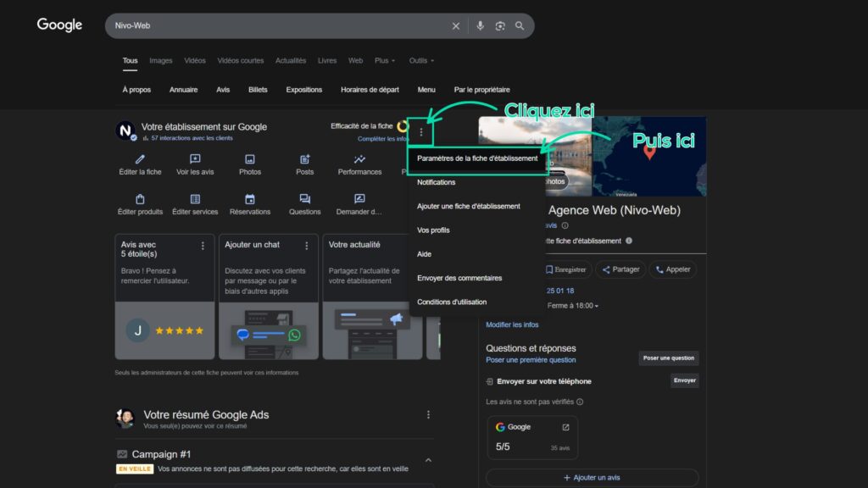Click the Par le propriétaire chip
The width and height of the screenshot is (868, 488).
[x=481, y=90]
